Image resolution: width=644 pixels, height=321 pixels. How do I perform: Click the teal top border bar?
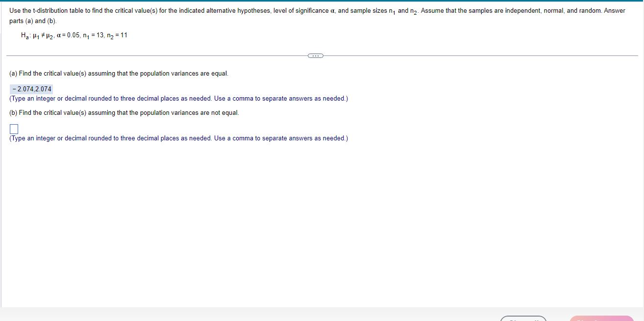tap(322, 1)
